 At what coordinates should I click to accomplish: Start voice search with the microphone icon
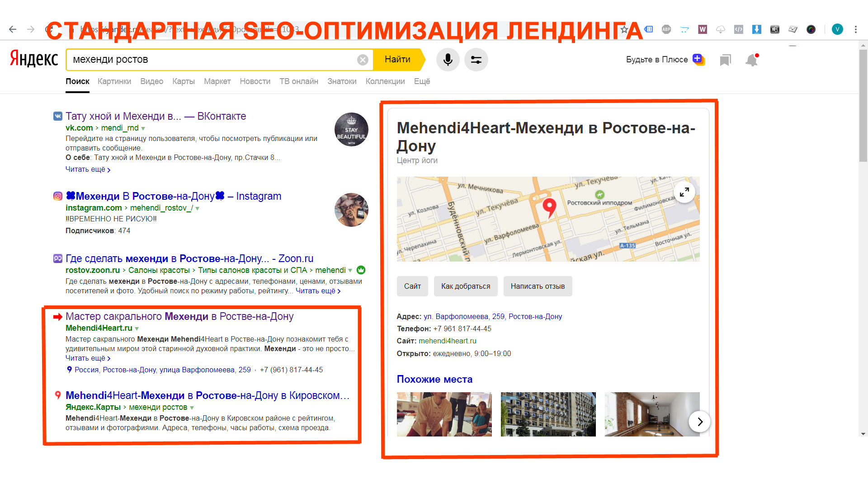pos(448,60)
